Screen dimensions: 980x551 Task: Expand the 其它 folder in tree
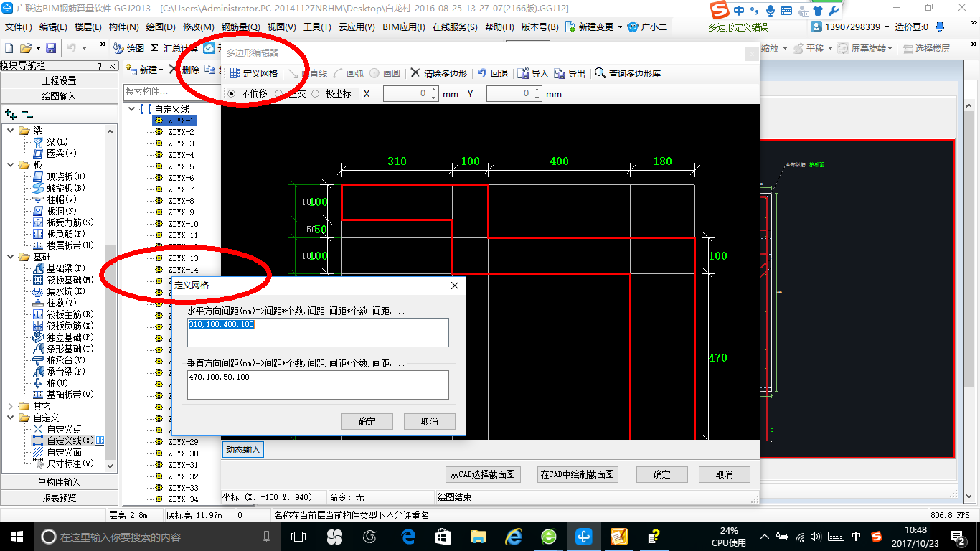tap(10, 406)
